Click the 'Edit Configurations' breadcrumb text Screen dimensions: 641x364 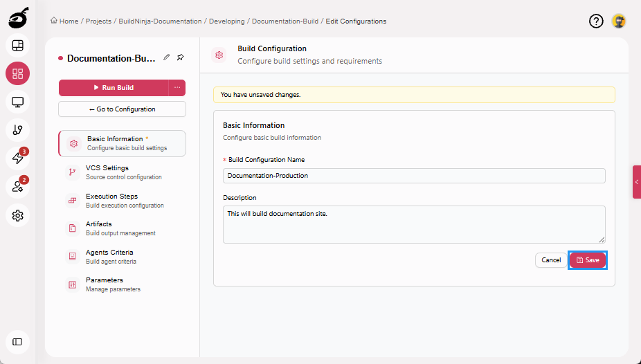[x=356, y=21]
